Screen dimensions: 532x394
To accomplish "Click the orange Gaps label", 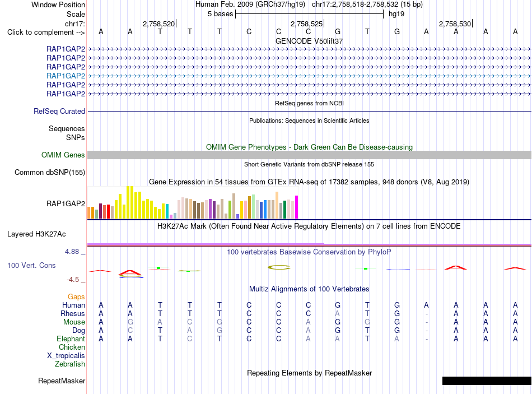I will click(76, 297).
